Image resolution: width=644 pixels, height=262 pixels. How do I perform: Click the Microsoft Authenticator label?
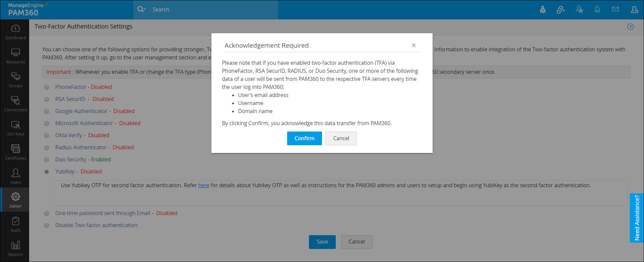pyautogui.click(x=84, y=123)
